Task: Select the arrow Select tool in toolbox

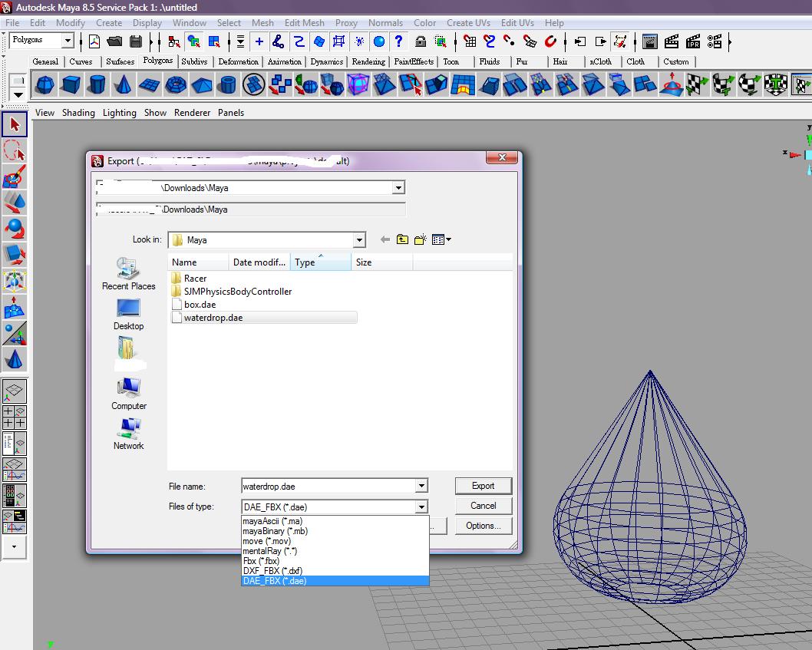Action: click(15, 124)
